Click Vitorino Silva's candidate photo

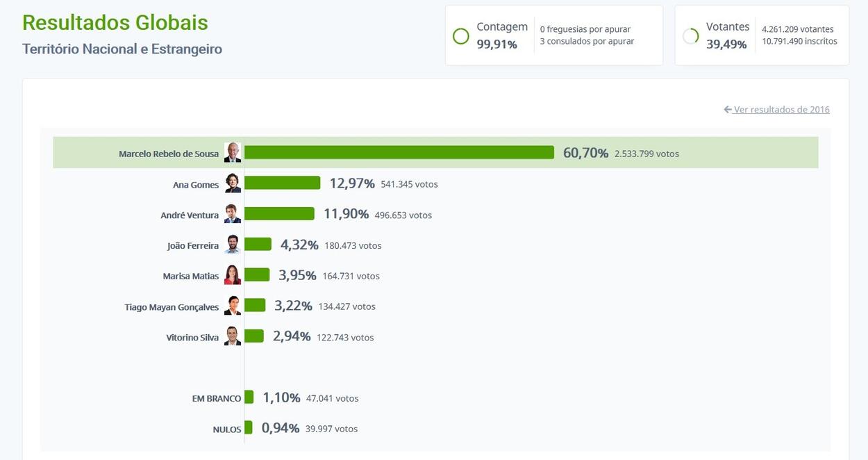(232, 335)
